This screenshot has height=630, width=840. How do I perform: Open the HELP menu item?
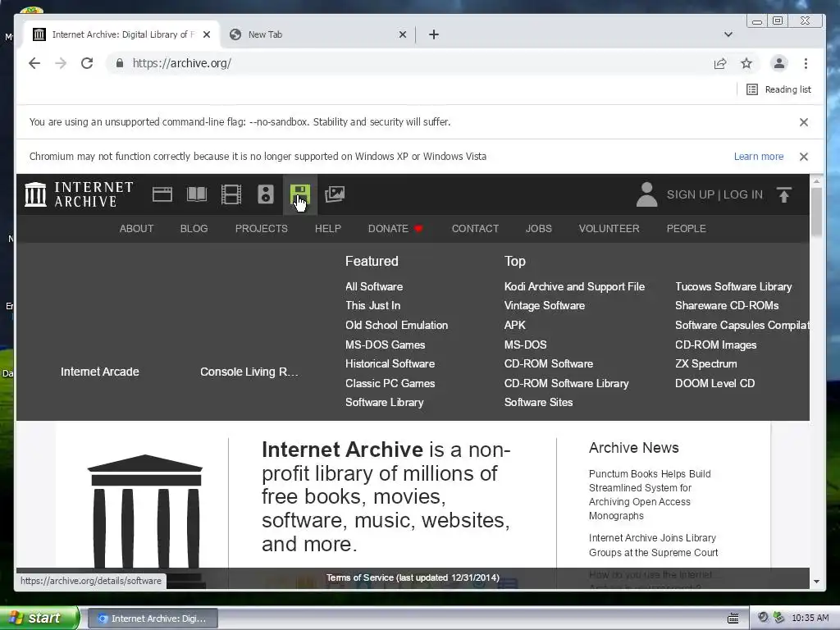coord(328,229)
